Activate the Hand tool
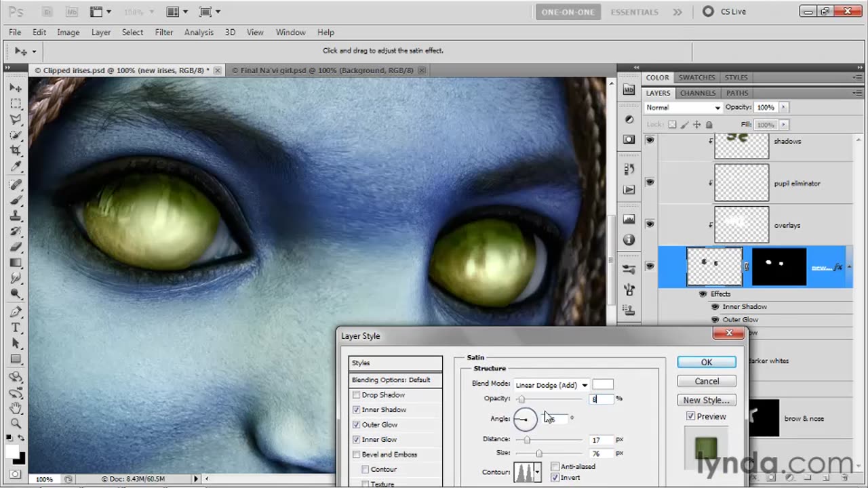Viewport: 868px width, 488px height. point(16,408)
